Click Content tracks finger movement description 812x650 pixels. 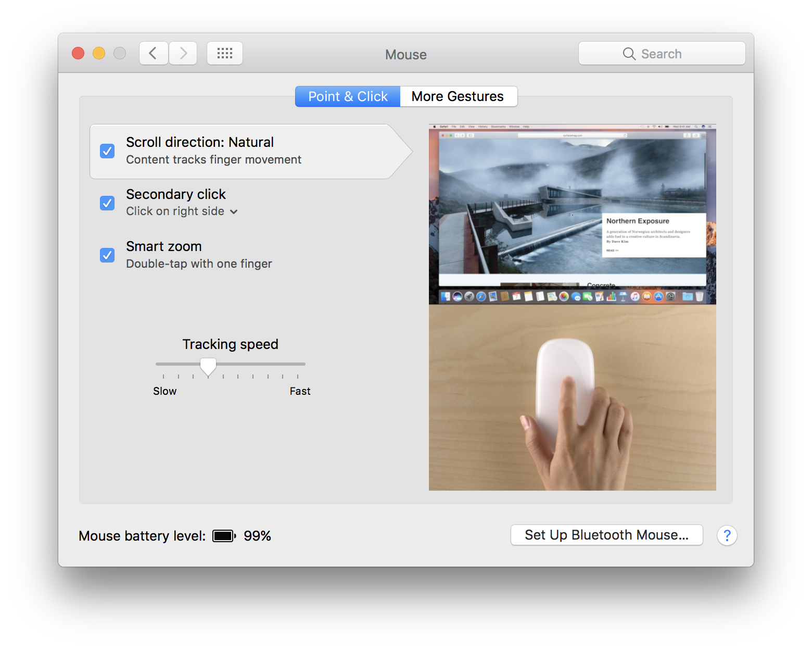point(213,159)
